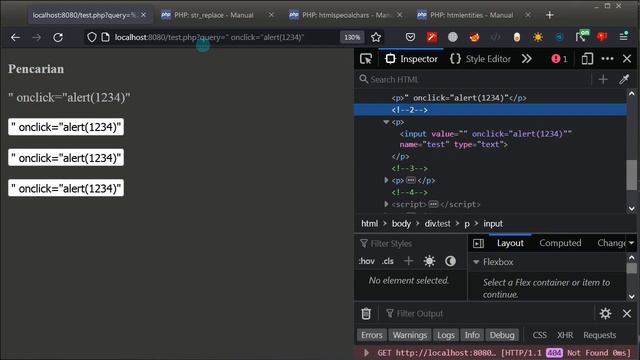Screen dimensions: 640x360
Task: Toggle dark color scheme simulation
Action: coord(450,261)
